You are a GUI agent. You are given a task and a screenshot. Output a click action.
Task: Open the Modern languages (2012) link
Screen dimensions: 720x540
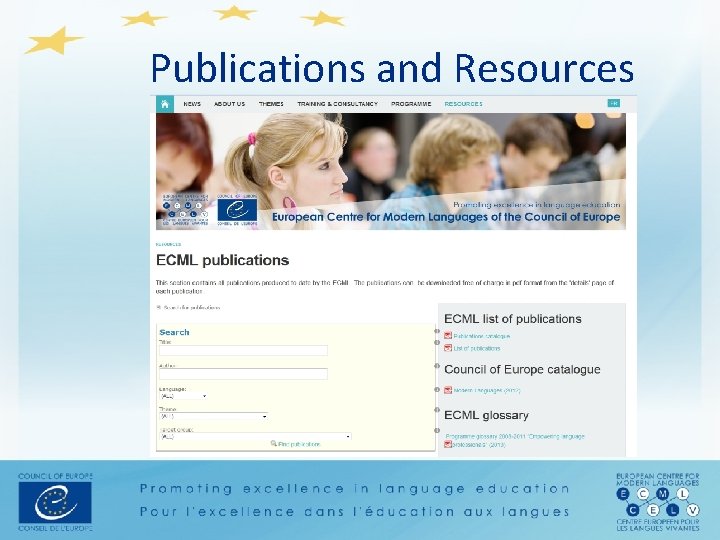pyautogui.click(x=487, y=391)
